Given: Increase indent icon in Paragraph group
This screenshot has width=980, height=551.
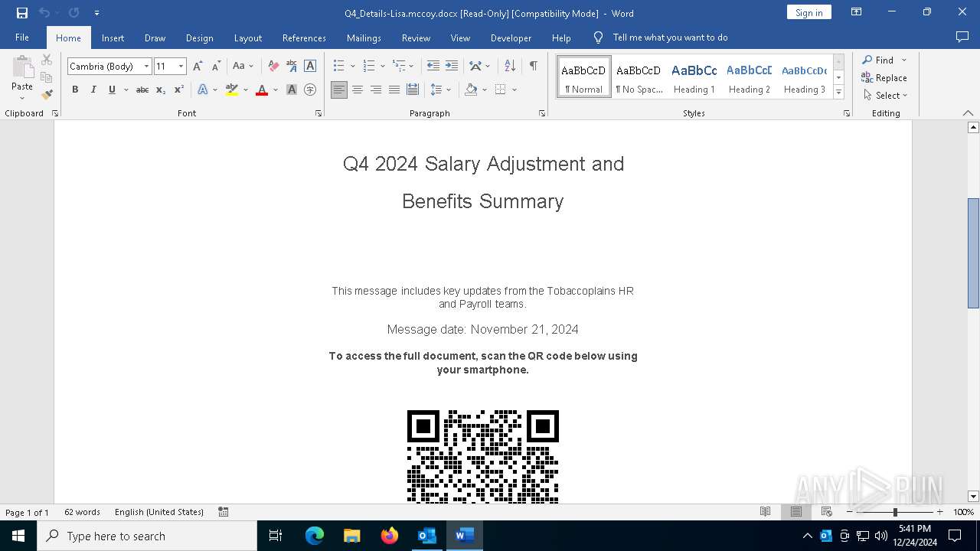Looking at the screenshot, I should click(452, 67).
